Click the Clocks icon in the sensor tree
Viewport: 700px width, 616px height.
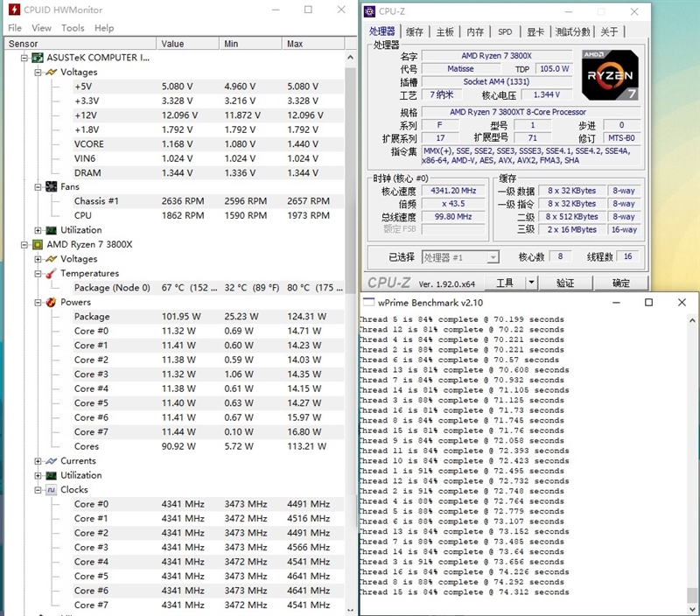50,489
